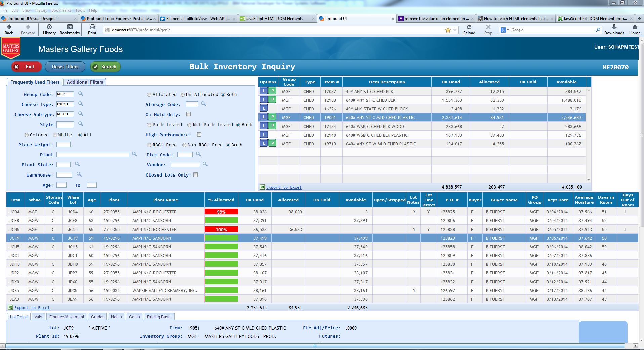Click the Print toolbar icon
The width and height of the screenshot is (644, 350).
92,29
